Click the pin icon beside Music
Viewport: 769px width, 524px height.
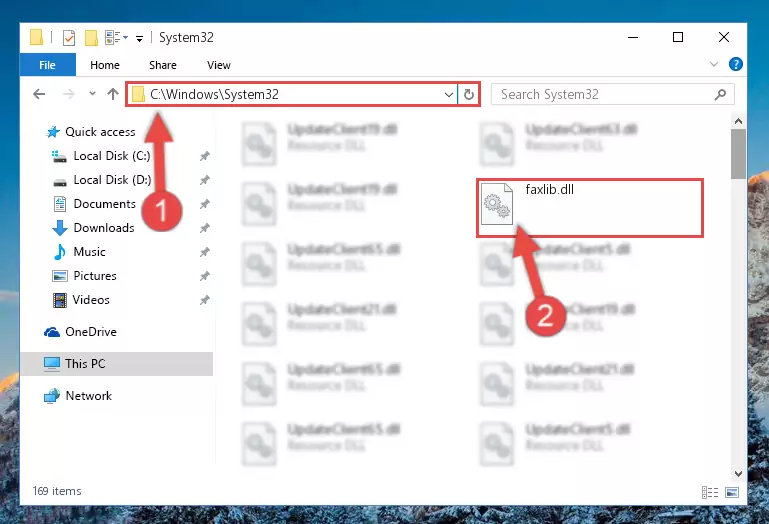point(205,252)
